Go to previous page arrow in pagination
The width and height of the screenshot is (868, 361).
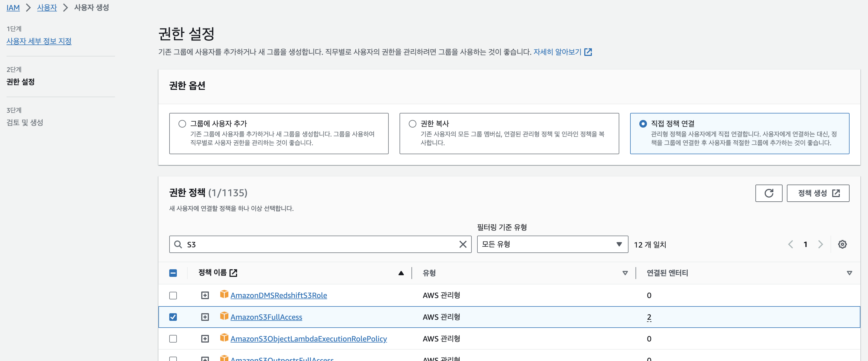[790, 244]
